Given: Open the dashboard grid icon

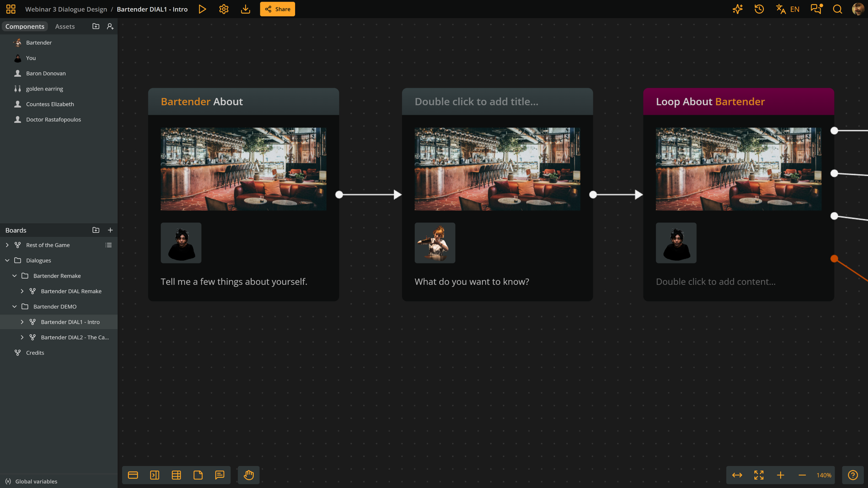Looking at the screenshot, I should coord(11,9).
